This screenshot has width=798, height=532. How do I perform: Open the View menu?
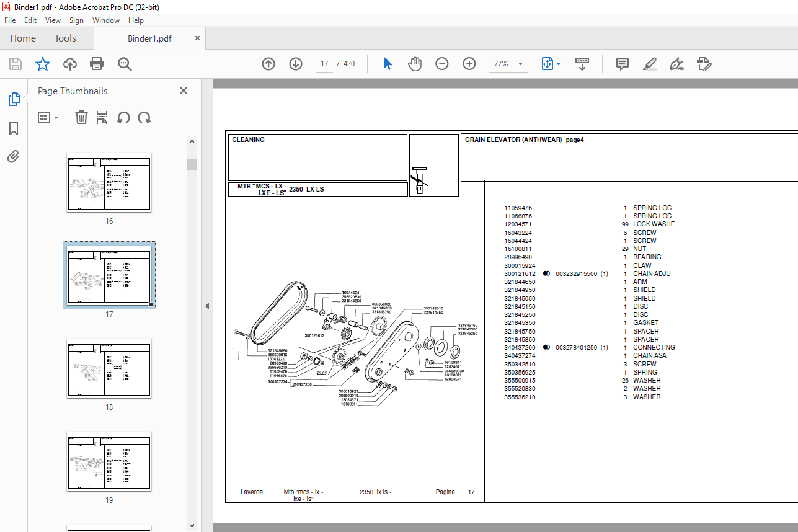click(53, 20)
